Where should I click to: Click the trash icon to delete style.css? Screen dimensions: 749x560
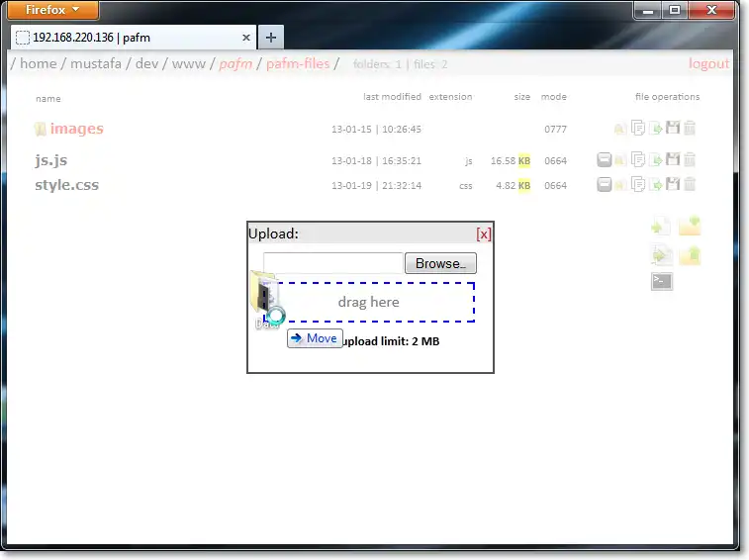pyautogui.click(x=690, y=184)
